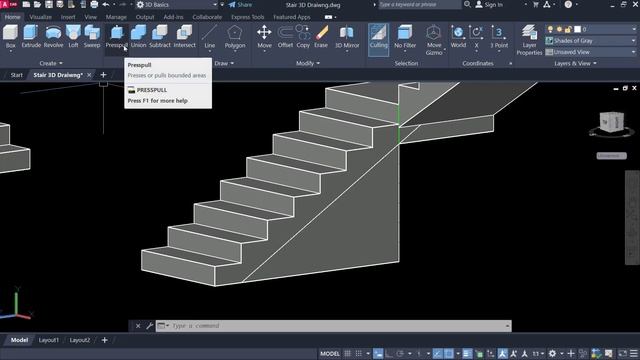The width and height of the screenshot is (640, 360).
Task: Toggle layer 0 freeze sun icon
Action: (x=559, y=29)
